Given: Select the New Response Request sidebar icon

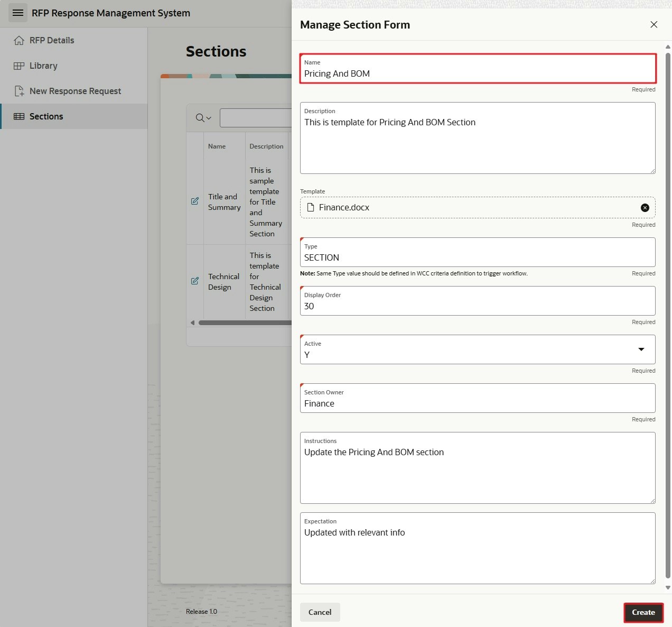Looking at the screenshot, I should [x=18, y=91].
